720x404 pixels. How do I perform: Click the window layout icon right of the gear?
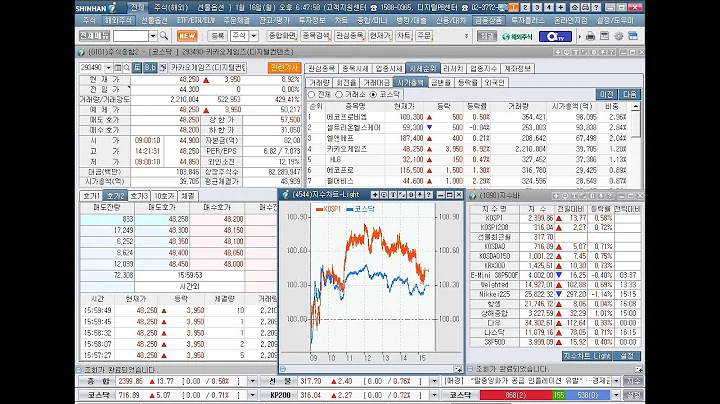[633, 36]
